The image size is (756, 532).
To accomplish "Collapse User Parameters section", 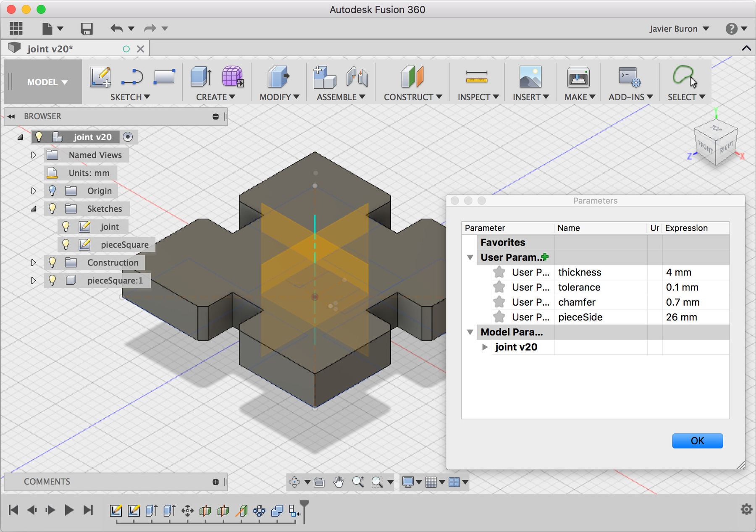I will pyautogui.click(x=470, y=257).
